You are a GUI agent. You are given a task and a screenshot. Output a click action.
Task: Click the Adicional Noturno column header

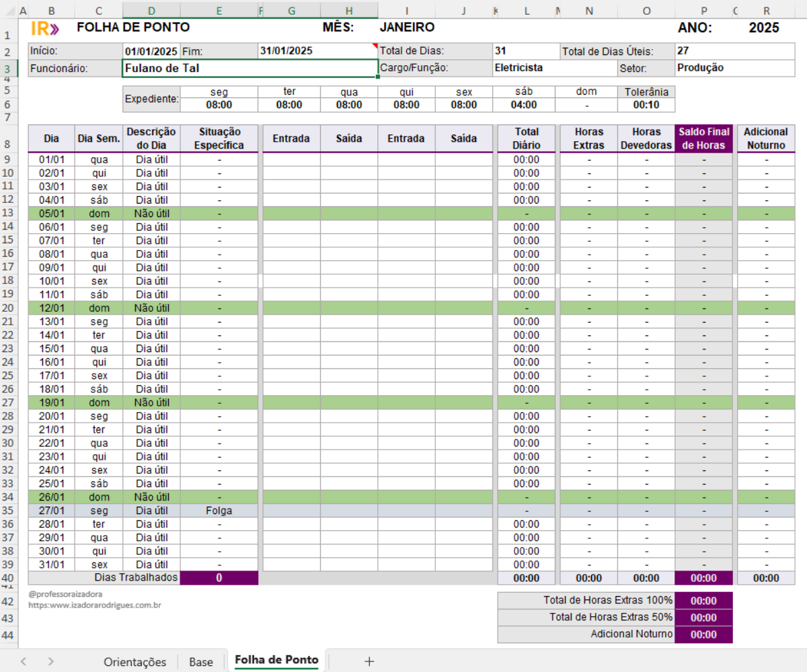click(766, 138)
